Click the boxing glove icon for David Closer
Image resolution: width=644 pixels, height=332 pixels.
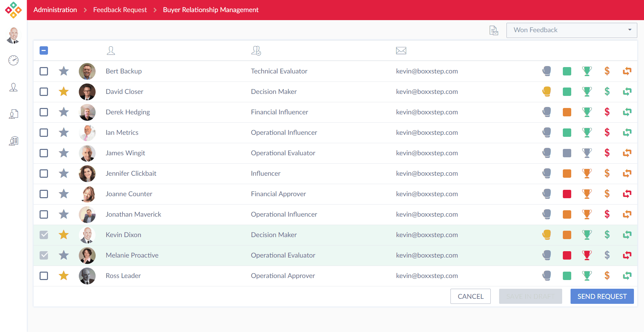(x=547, y=92)
